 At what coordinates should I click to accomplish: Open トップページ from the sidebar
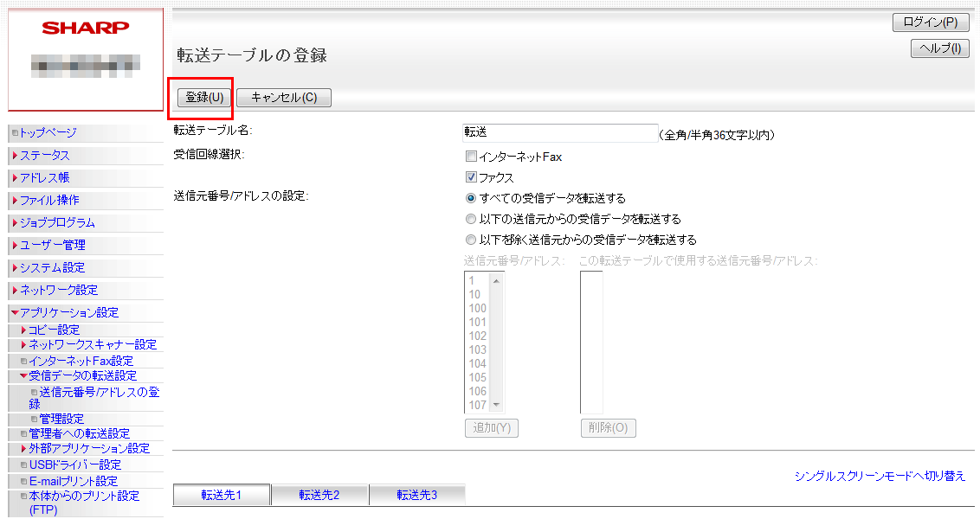(48, 132)
